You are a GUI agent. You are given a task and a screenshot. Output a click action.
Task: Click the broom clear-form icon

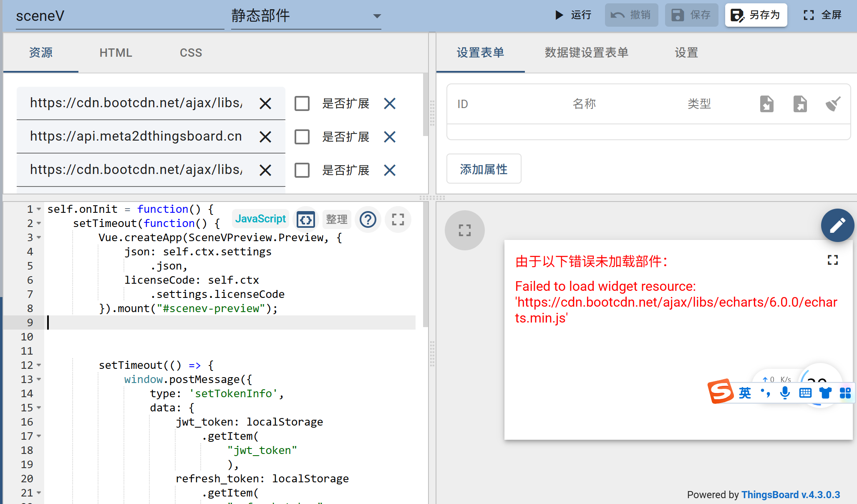833,104
